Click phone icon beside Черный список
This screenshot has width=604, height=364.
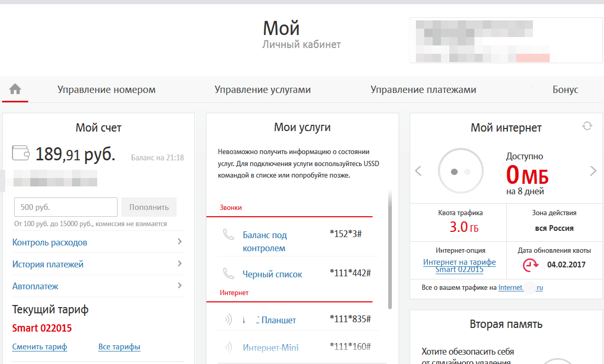[228, 273]
